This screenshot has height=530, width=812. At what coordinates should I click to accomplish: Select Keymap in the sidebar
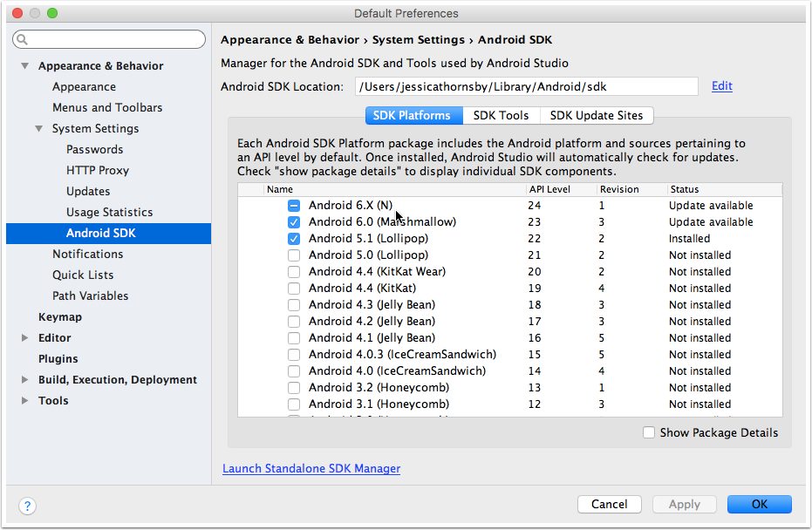coord(60,316)
